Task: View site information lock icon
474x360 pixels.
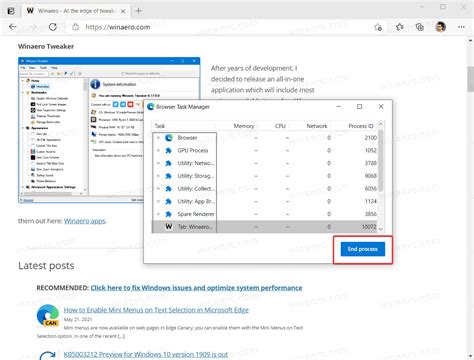Action: point(76,27)
